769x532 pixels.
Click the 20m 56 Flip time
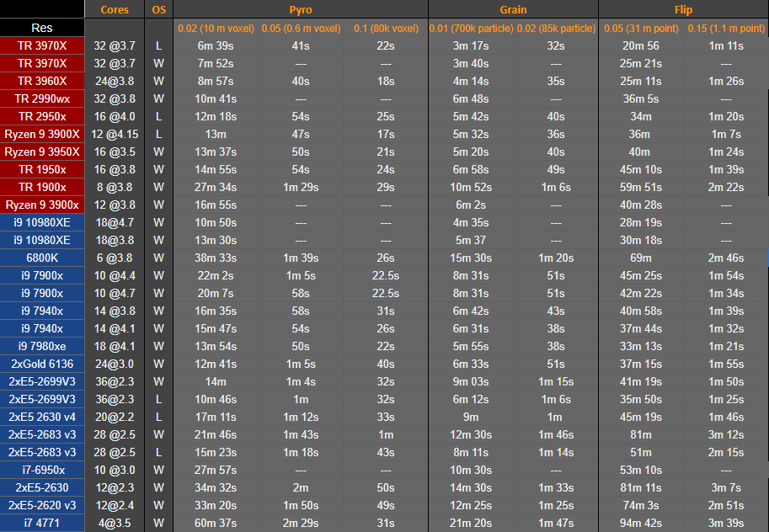[x=641, y=45]
